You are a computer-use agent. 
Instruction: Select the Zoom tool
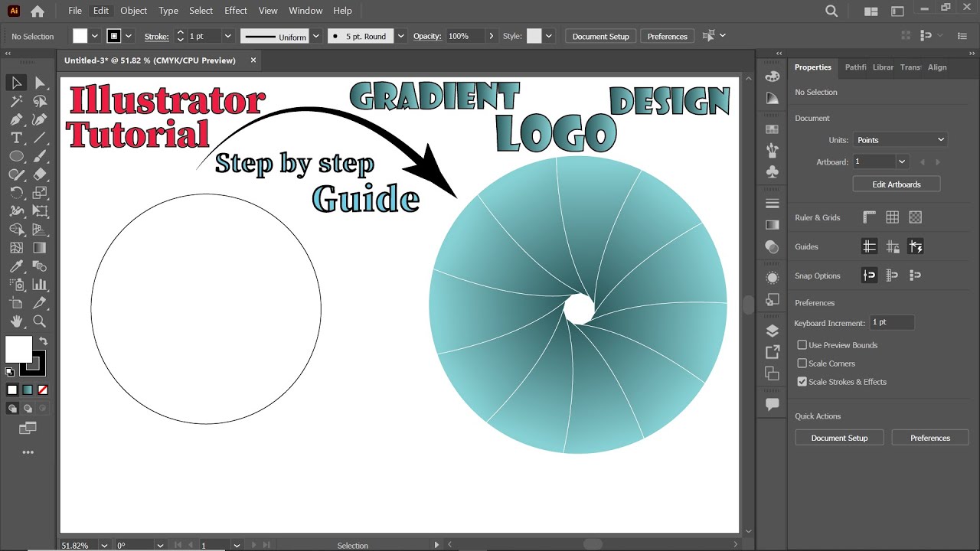40,321
